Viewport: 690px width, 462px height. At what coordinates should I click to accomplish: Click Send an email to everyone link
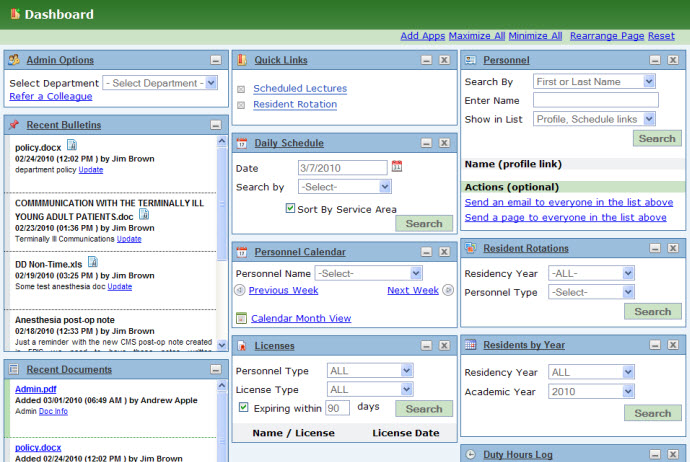click(x=569, y=202)
